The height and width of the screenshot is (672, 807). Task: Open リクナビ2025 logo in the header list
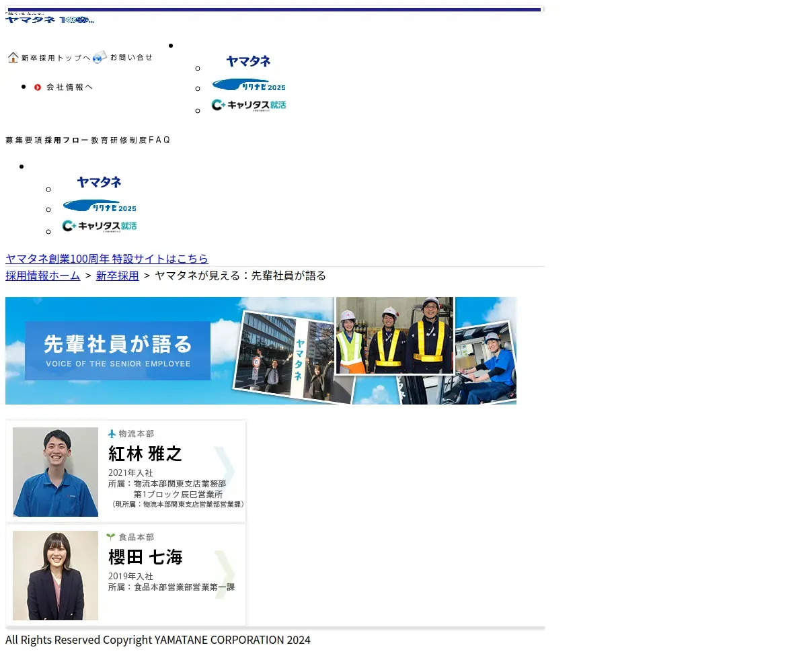(249, 85)
